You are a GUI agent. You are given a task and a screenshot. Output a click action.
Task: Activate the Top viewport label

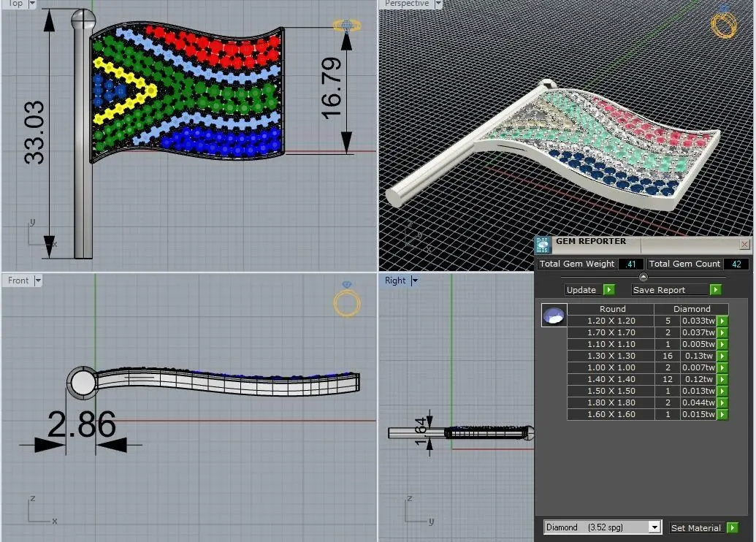click(15, 4)
